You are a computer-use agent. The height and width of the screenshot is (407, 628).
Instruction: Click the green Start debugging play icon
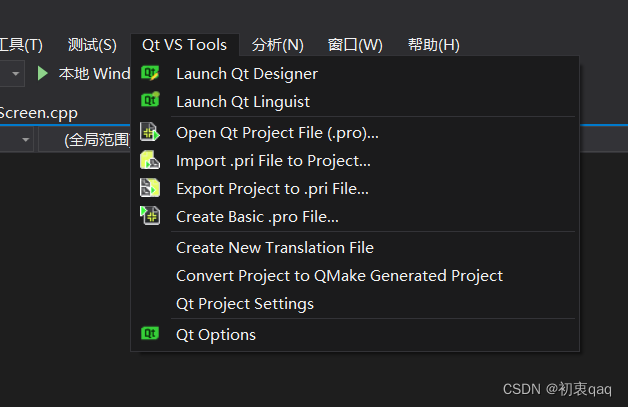pos(42,73)
